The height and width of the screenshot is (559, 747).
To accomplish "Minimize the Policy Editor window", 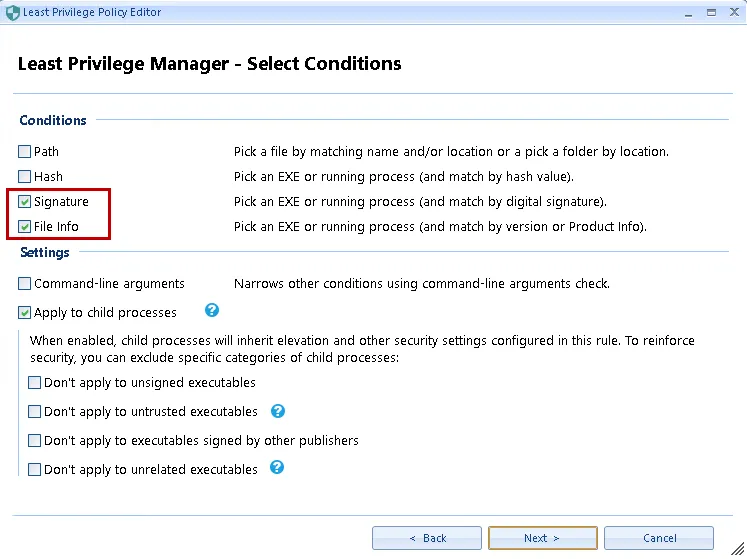I will [687, 12].
